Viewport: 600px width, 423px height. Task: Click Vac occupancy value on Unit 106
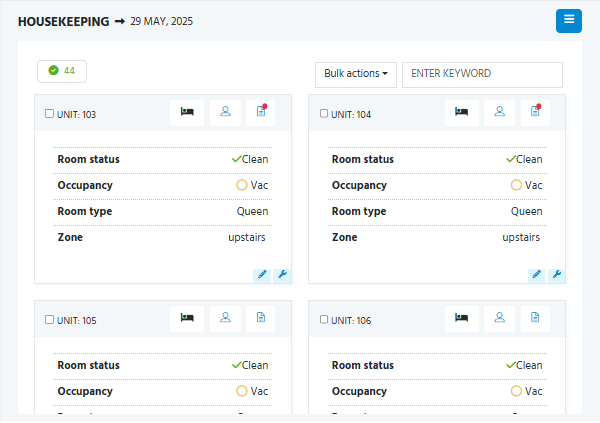click(527, 391)
